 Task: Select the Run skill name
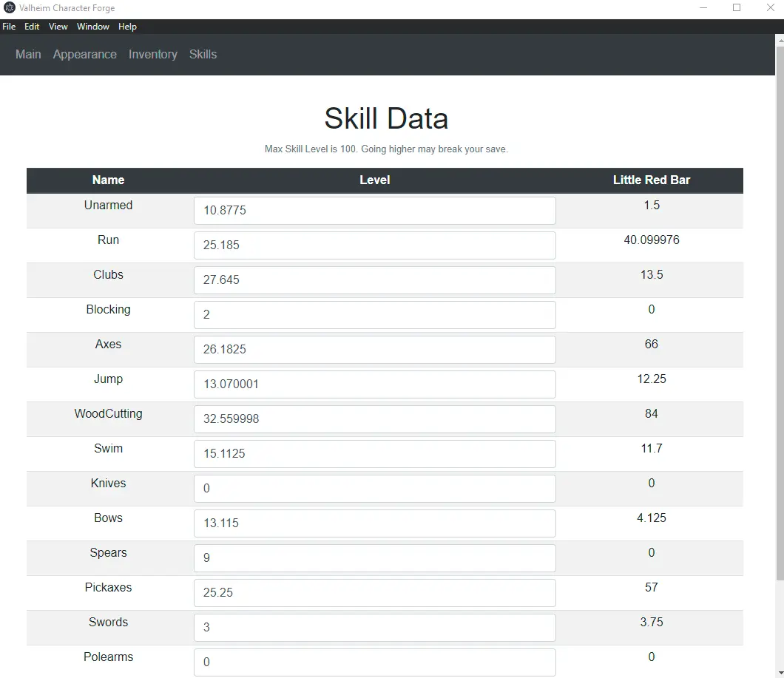(x=109, y=240)
